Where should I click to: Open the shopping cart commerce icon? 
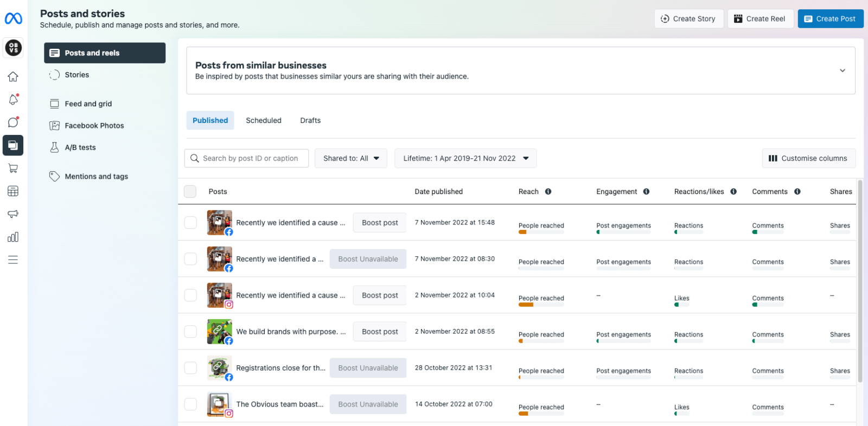(13, 169)
